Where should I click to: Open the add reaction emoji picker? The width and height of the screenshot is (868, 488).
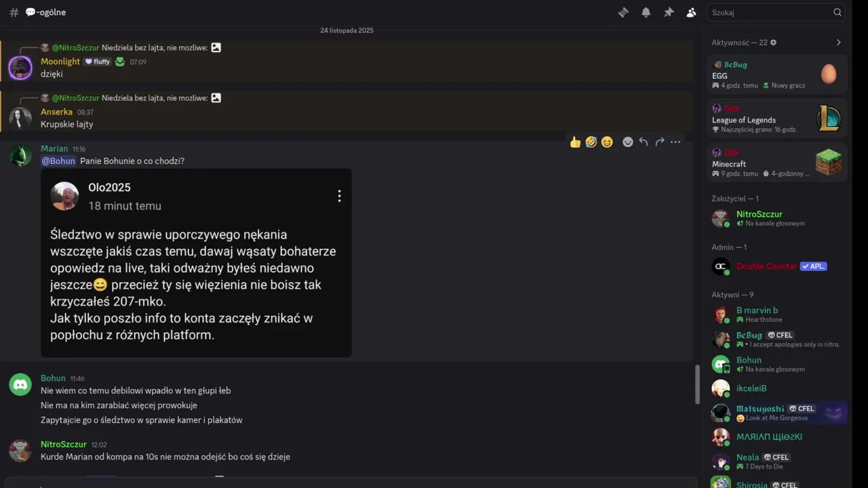(x=628, y=142)
